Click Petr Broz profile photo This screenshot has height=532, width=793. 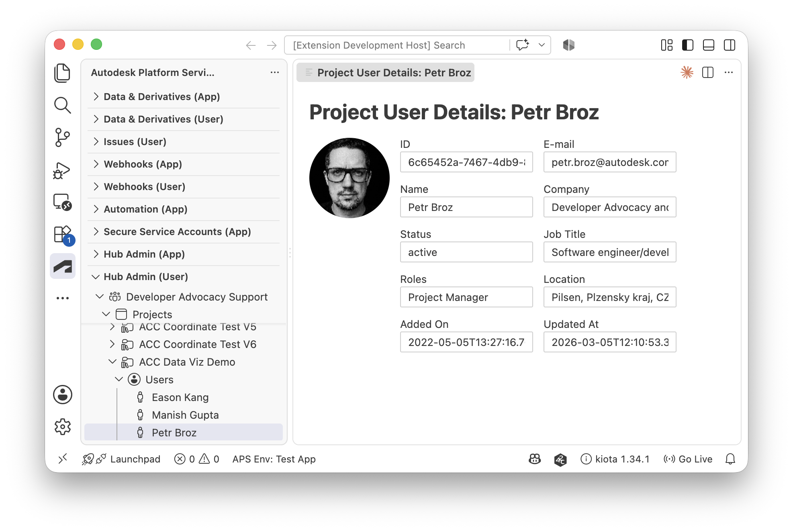pyautogui.click(x=349, y=178)
